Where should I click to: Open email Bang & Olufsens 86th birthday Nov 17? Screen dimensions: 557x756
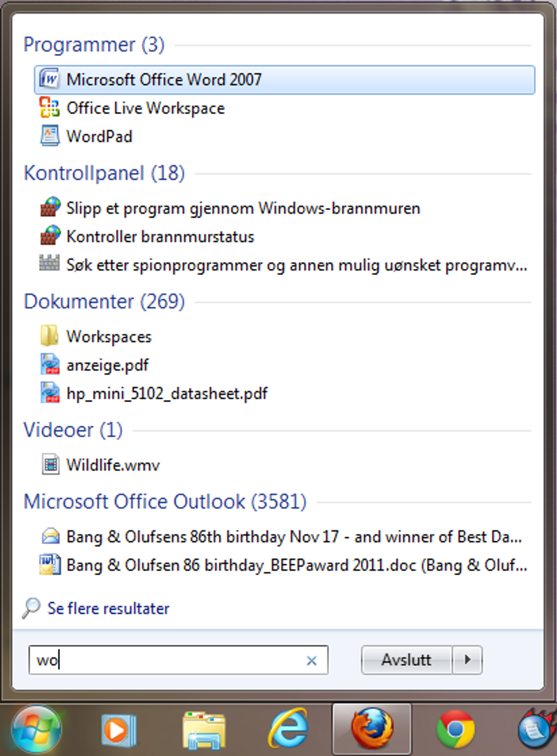point(294,537)
